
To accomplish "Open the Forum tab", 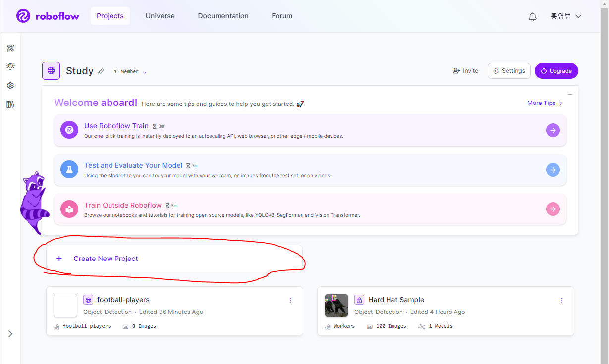I will [x=282, y=16].
